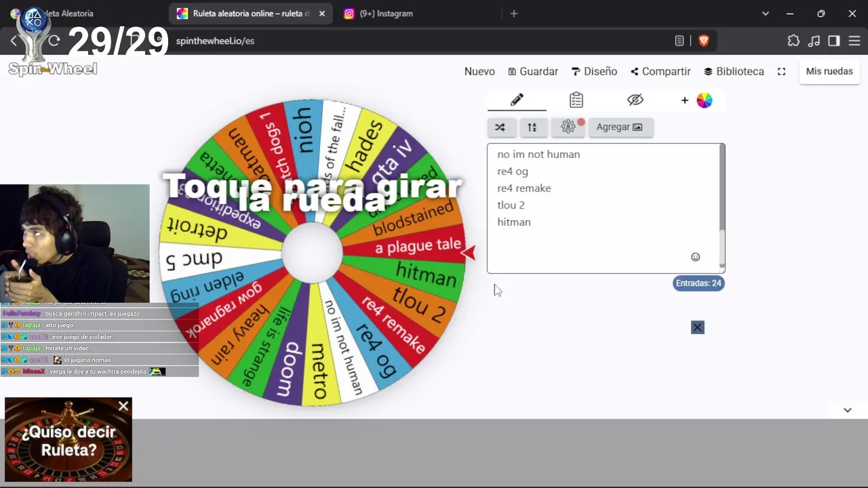
Task: Click the yellow 'metro' wheel slice
Action: coord(317,370)
